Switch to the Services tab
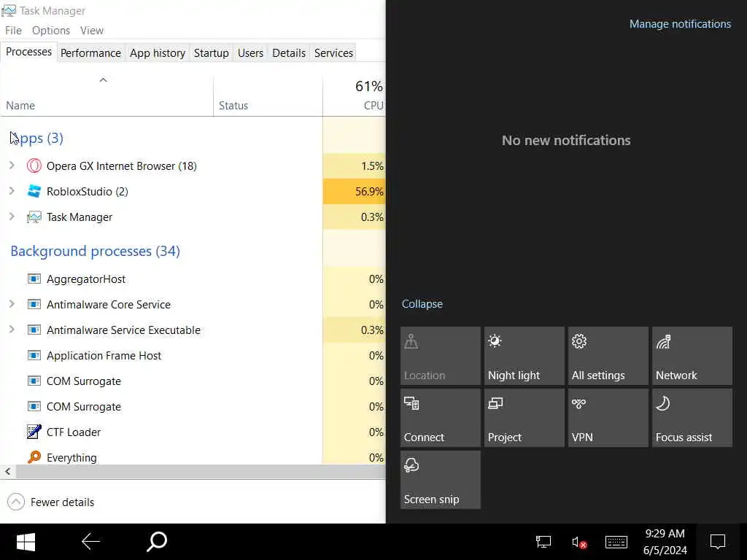747x560 pixels. (333, 52)
